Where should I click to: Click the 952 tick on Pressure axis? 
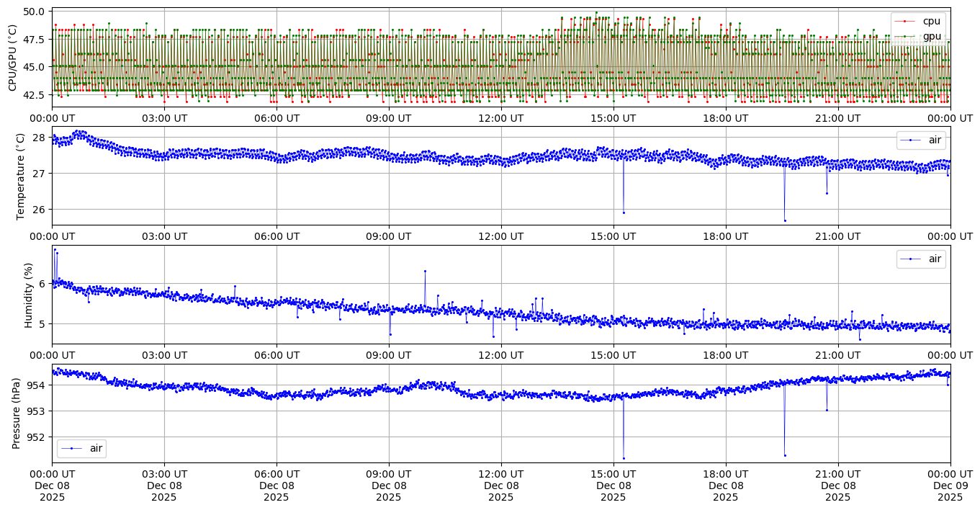pyautogui.click(x=35, y=437)
